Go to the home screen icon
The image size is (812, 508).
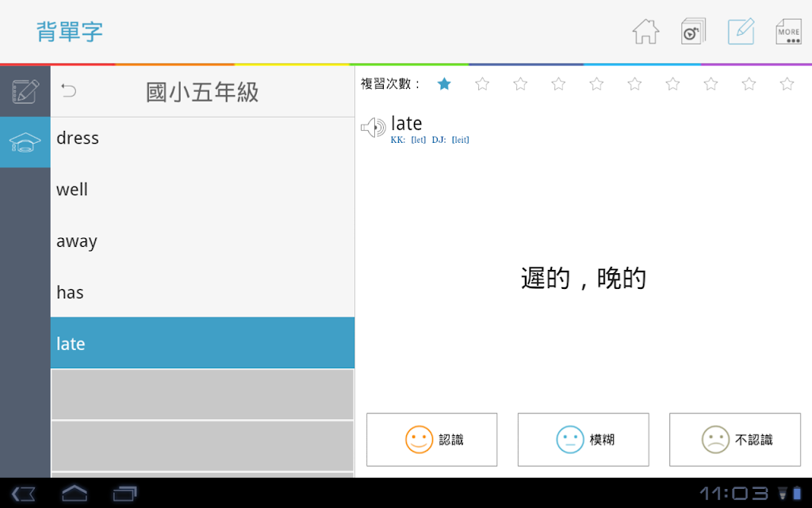[x=645, y=32]
